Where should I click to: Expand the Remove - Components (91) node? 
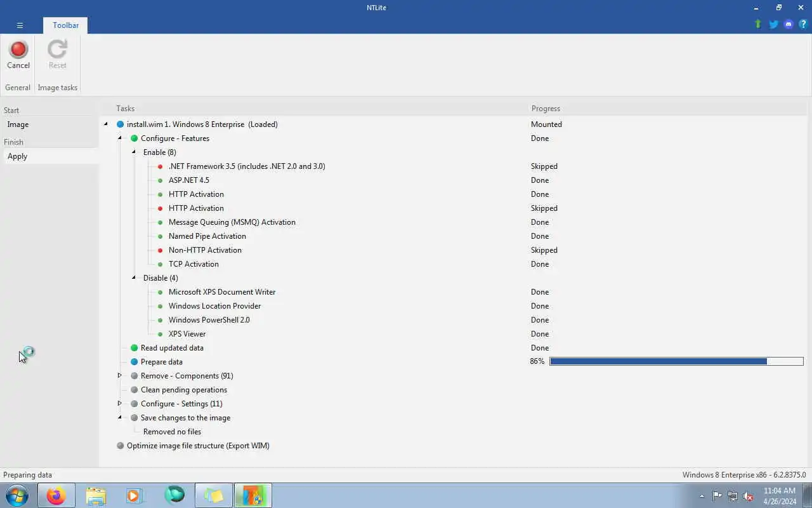tap(119, 376)
